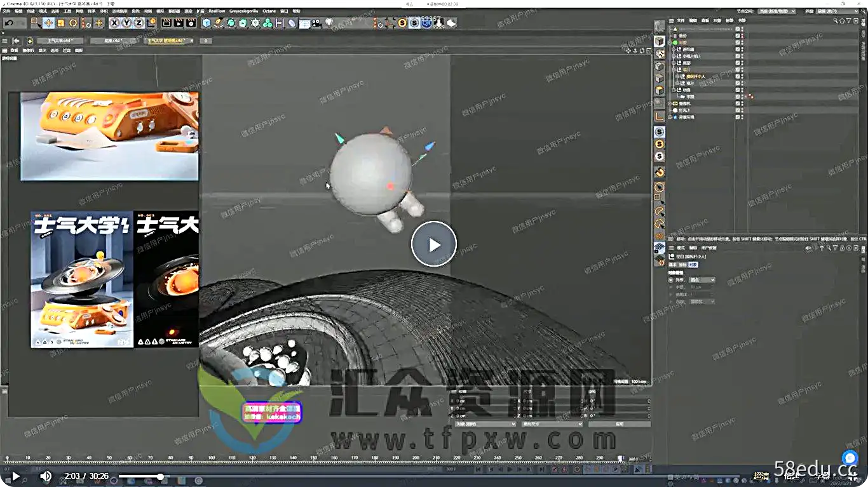Click the orange S icon in top toolbar
This screenshot has height=487, width=868.
[x=402, y=23]
